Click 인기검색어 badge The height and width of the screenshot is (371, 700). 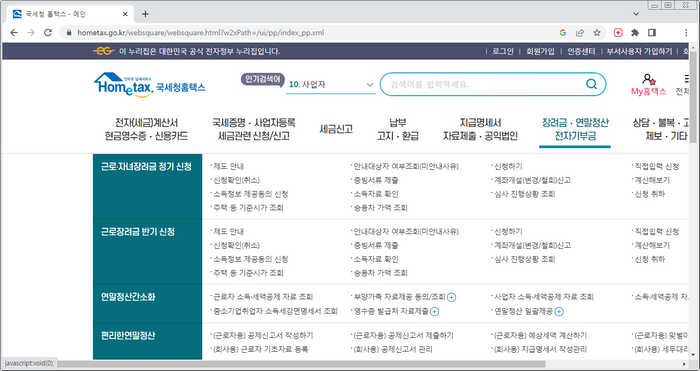point(263,79)
